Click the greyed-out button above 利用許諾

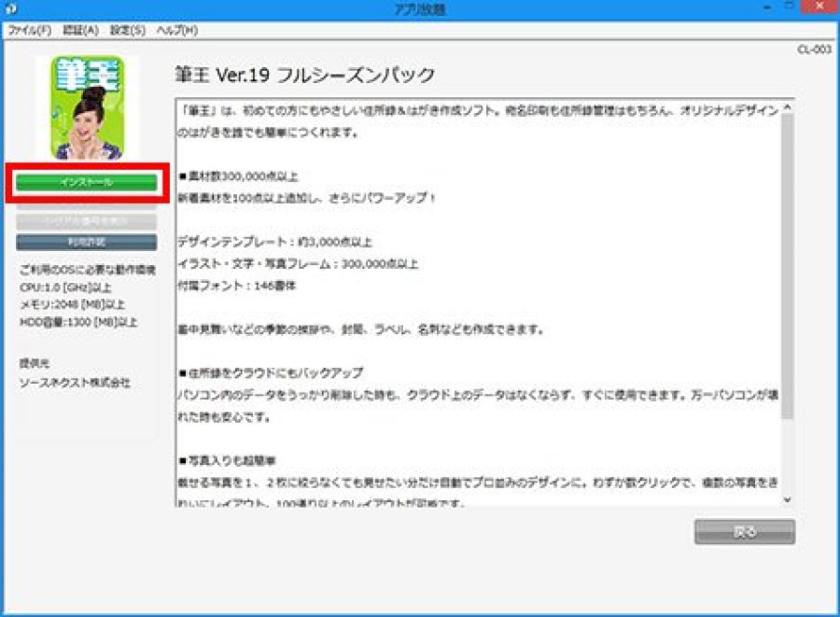[x=86, y=220]
